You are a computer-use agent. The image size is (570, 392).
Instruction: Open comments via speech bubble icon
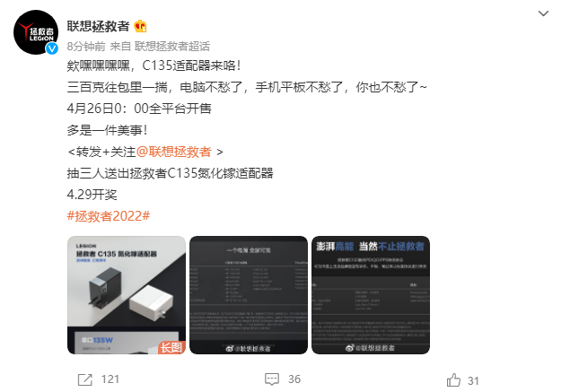click(272, 379)
